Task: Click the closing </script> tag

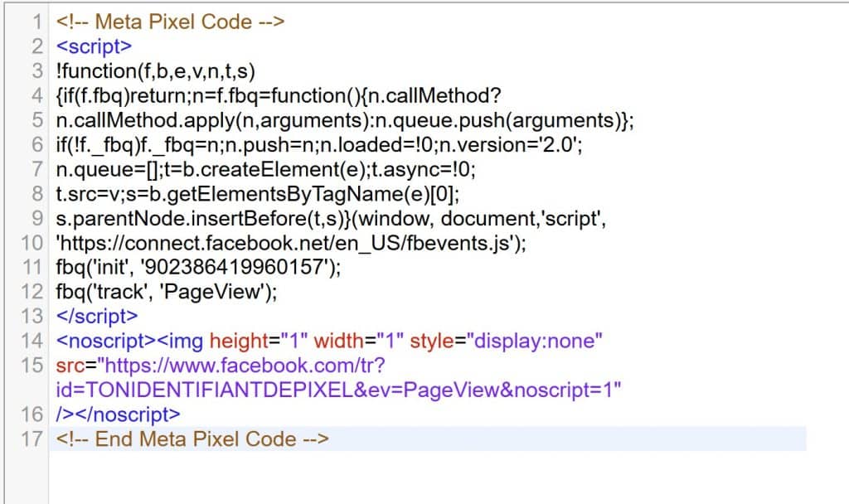Action: (x=97, y=316)
